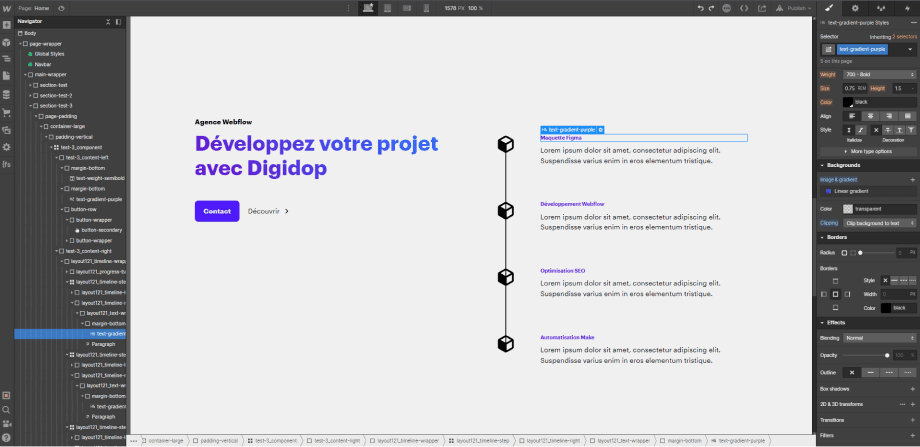Add a Box shadow with plus
Viewport: 920px width, 447px height.
[912, 389]
